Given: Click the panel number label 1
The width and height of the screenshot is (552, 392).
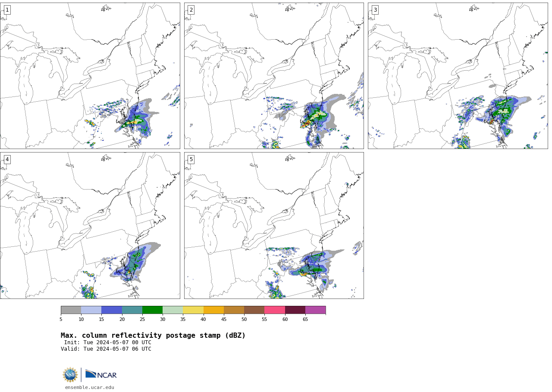Looking at the screenshot, I should 7,10.
